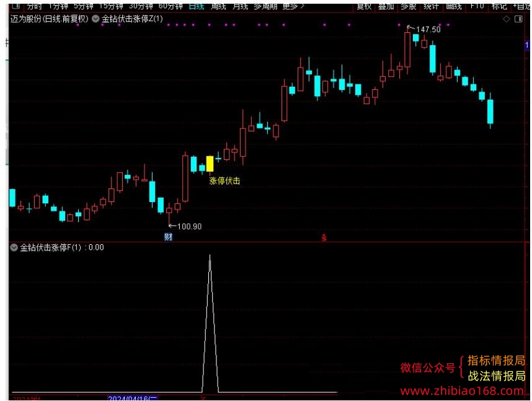532x401 pixels.
Task: Select the 30分钟 period tab
Action: [141, 6]
